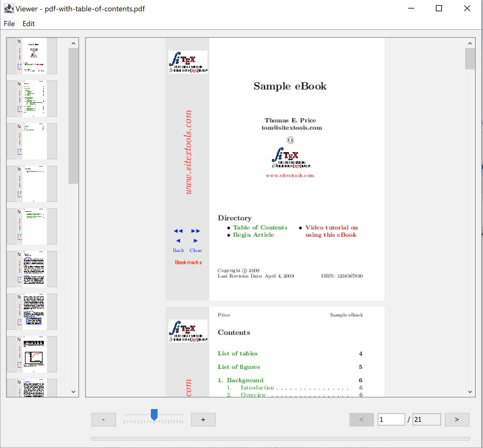Open the Edit menu

(29, 24)
